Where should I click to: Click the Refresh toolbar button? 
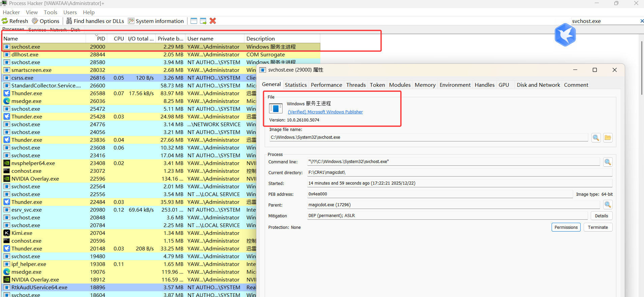click(x=15, y=21)
